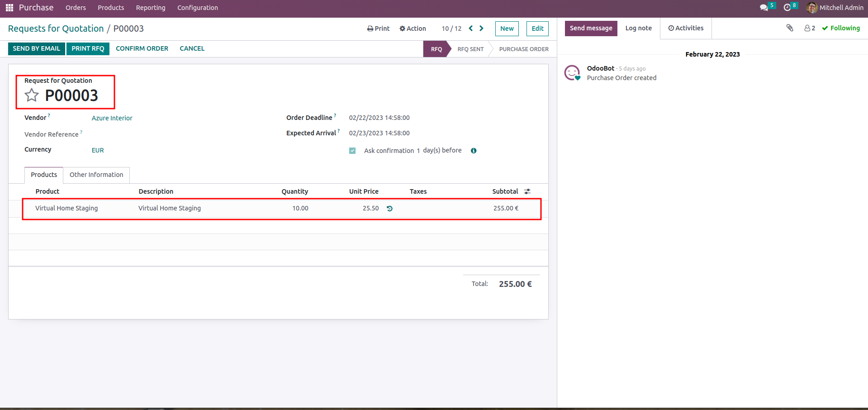
Task: Sort by Unit Price column header
Action: (x=364, y=191)
